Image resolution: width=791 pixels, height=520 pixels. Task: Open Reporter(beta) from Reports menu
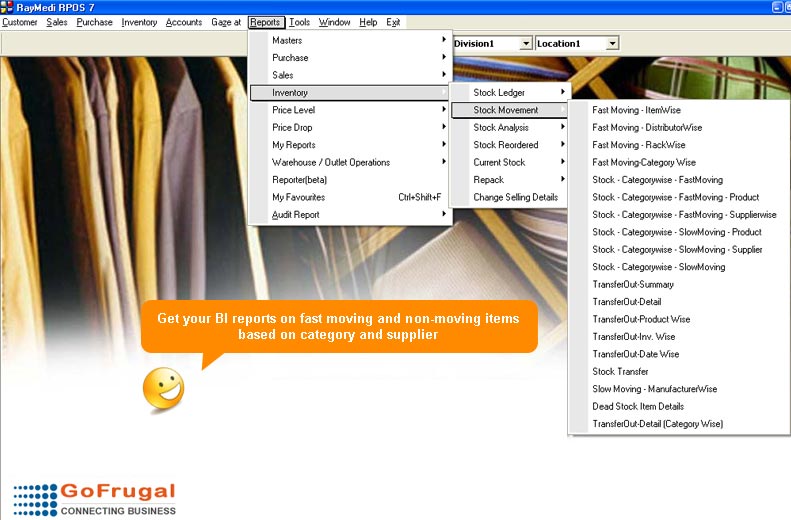[x=299, y=180]
